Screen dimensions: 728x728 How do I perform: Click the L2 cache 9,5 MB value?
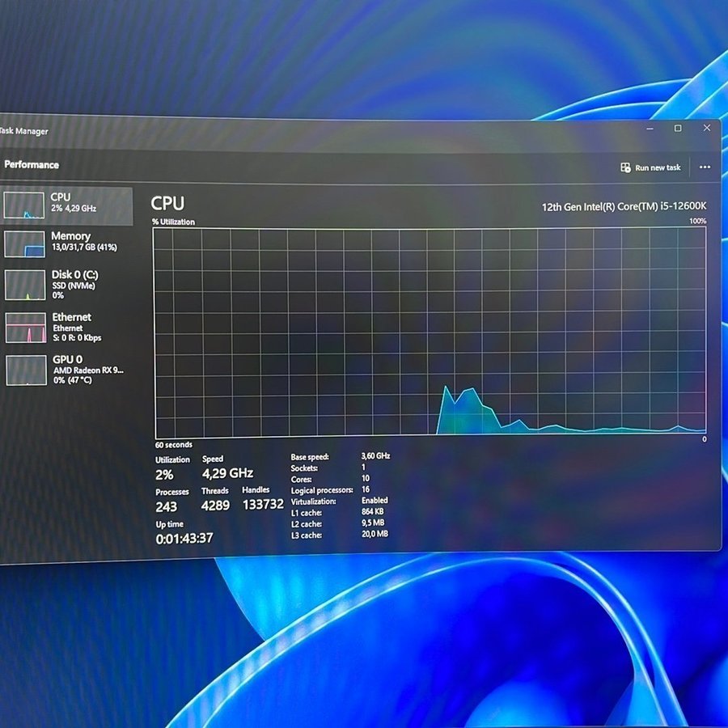[373, 523]
